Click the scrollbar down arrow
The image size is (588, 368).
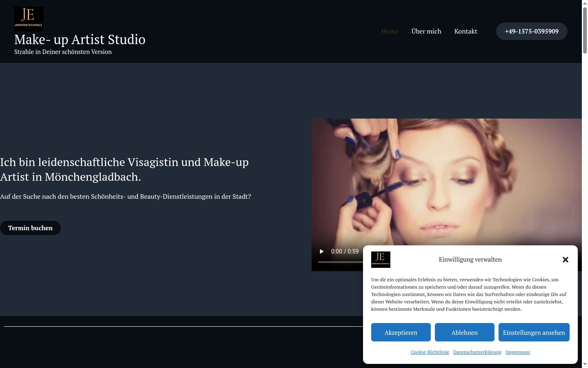pyautogui.click(x=585, y=364)
